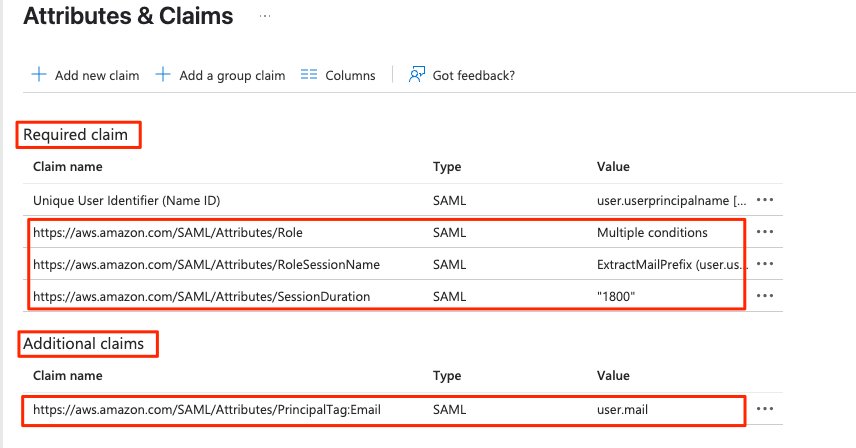Open the Columns chooser

[338, 75]
